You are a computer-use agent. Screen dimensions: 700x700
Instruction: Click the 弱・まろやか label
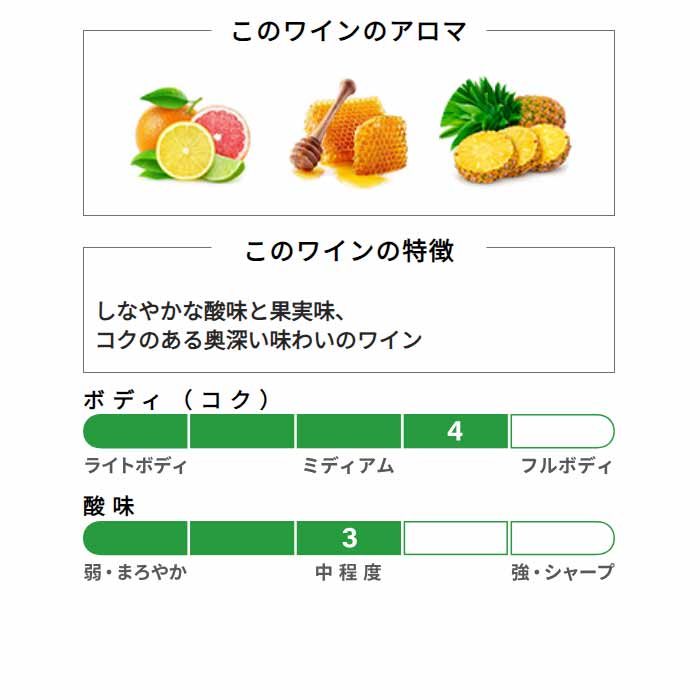click(135, 572)
